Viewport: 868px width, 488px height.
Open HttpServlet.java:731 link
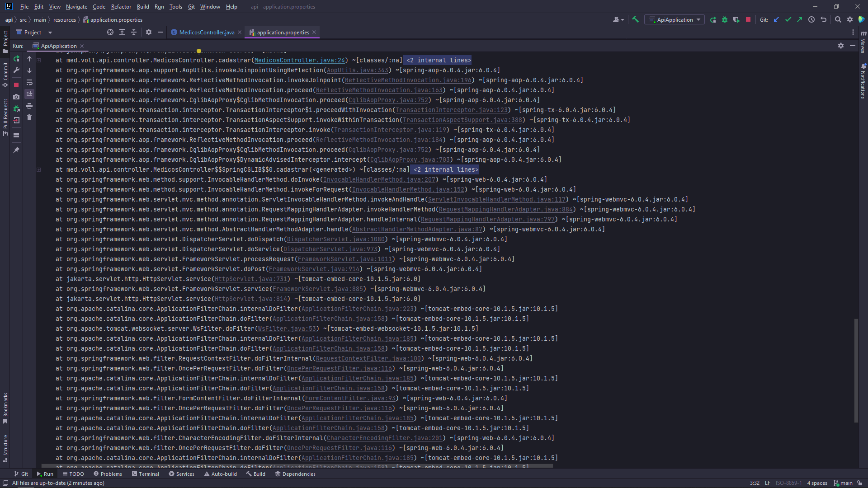(250, 279)
